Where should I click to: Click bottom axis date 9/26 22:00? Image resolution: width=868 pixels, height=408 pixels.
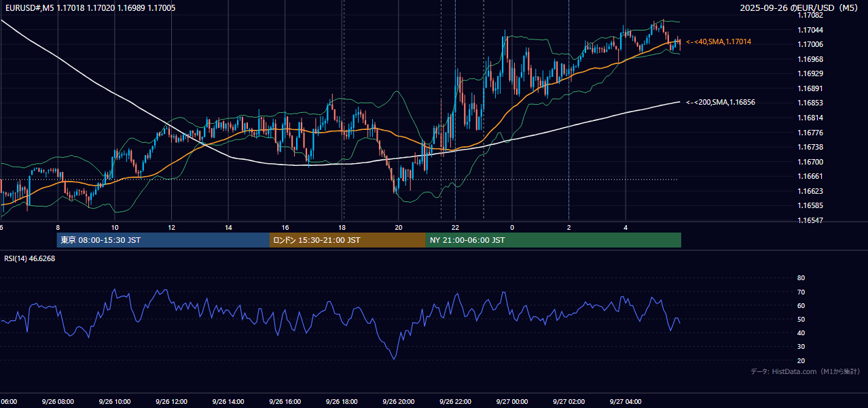click(x=455, y=402)
